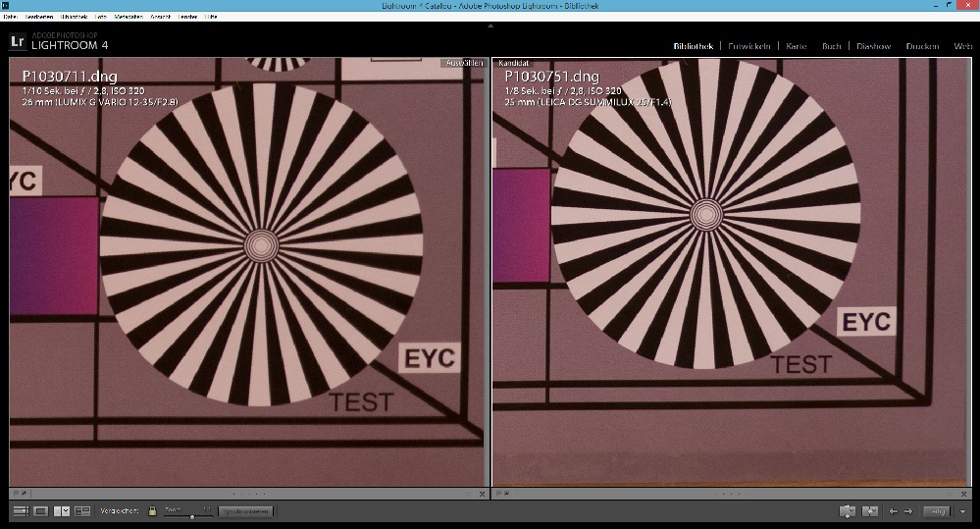Click the P1030751.dng filename overlay
The image size is (980, 529).
(x=552, y=77)
